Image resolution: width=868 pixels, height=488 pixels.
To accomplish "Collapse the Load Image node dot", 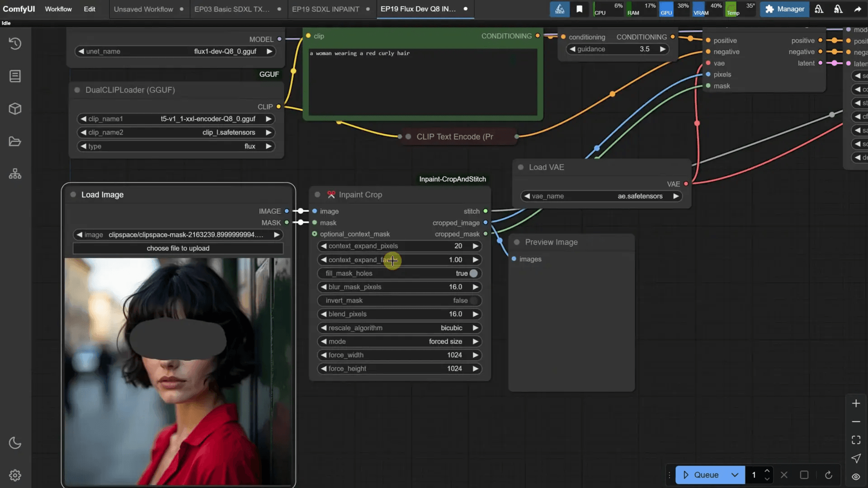I will pos(73,195).
